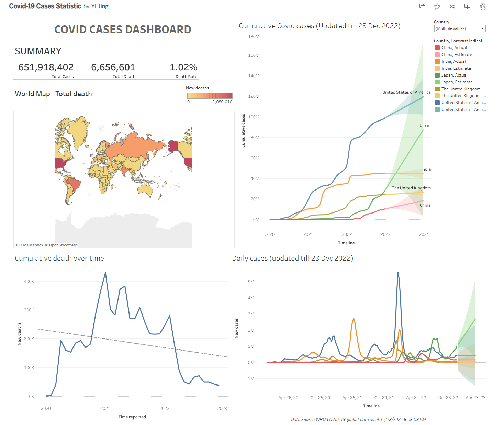The image size is (504, 425).
Task: Open Yi Jing's author profile link
Action: pyautogui.click(x=100, y=6)
